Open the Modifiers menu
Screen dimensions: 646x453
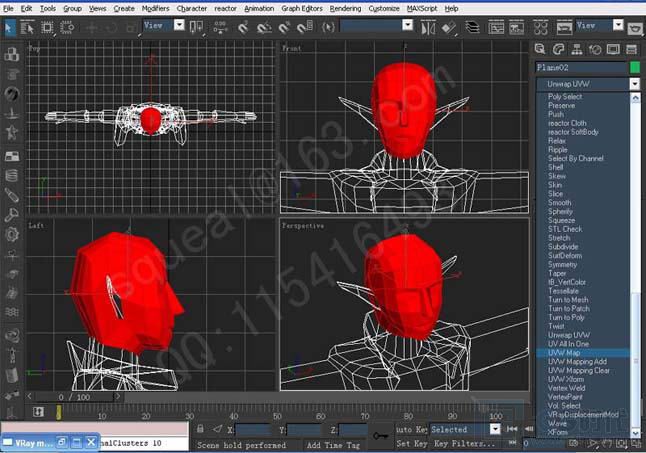click(155, 8)
